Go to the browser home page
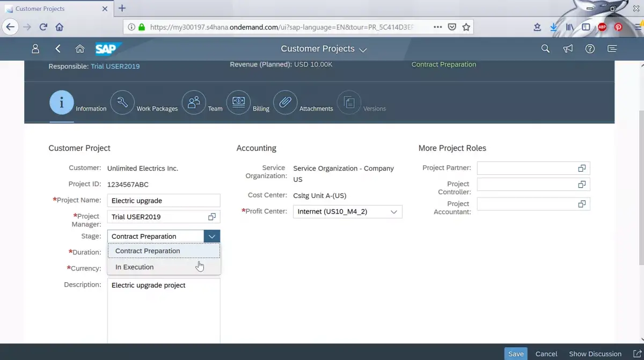 pos(60,27)
